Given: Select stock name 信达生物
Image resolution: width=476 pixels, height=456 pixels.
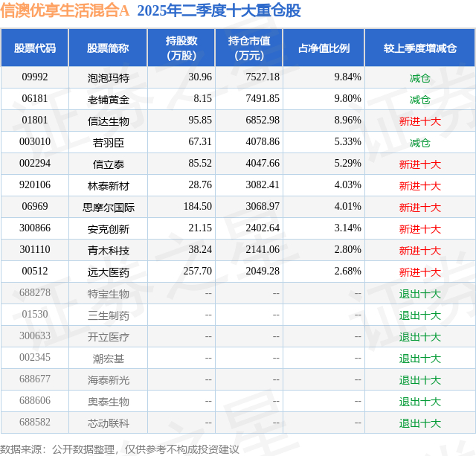Looking at the screenshot, I should [109, 121].
